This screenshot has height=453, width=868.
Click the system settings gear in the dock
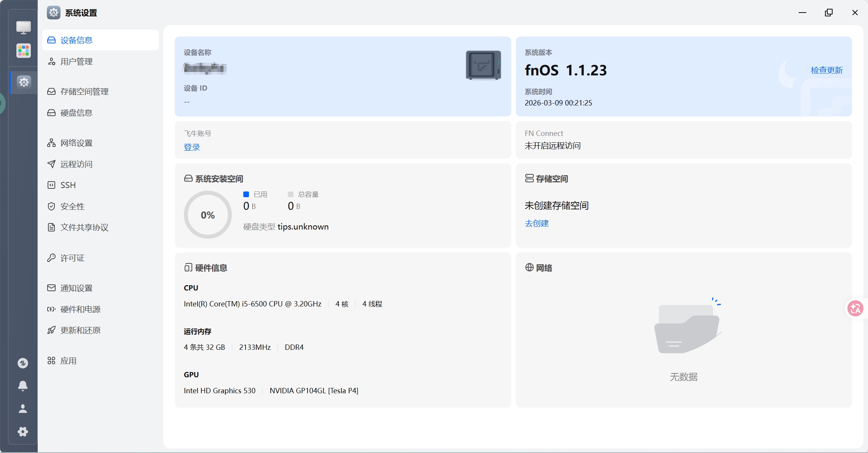[24, 82]
